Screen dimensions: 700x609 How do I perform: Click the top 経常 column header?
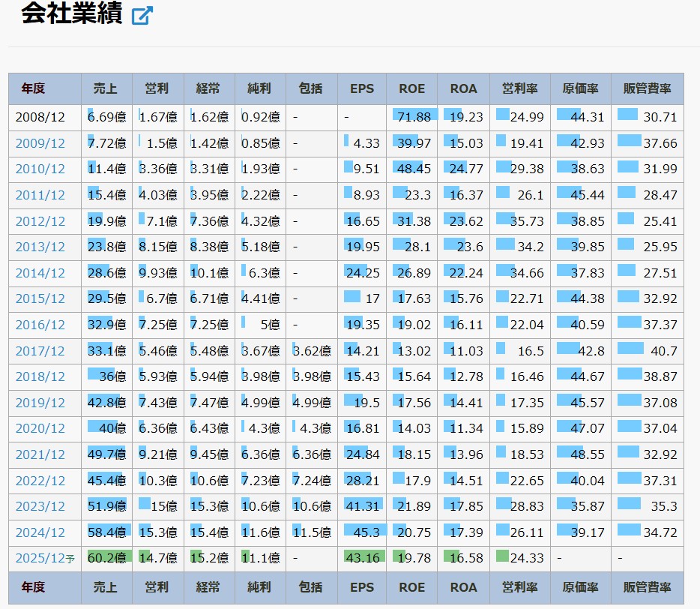[x=208, y=88]
